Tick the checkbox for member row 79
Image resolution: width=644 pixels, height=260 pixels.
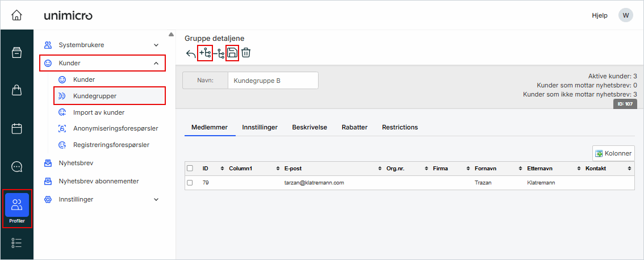[190, 183]
